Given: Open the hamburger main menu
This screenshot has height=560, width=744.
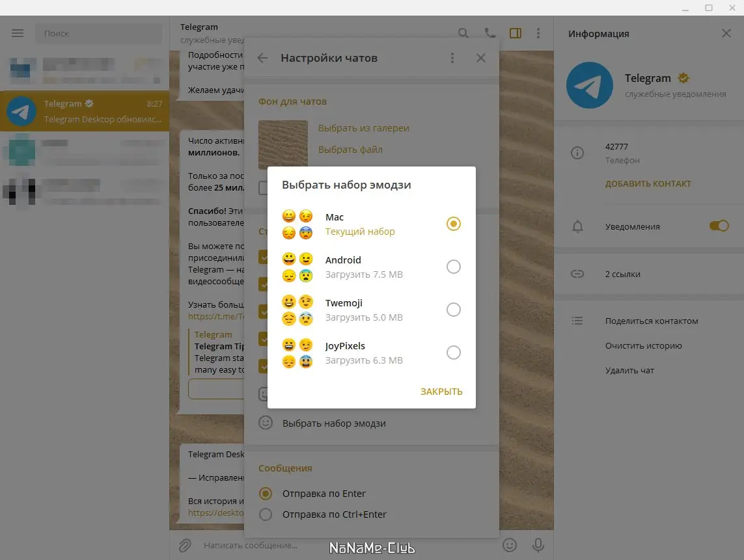Looking at the screenshot, I should pos(18,33).
